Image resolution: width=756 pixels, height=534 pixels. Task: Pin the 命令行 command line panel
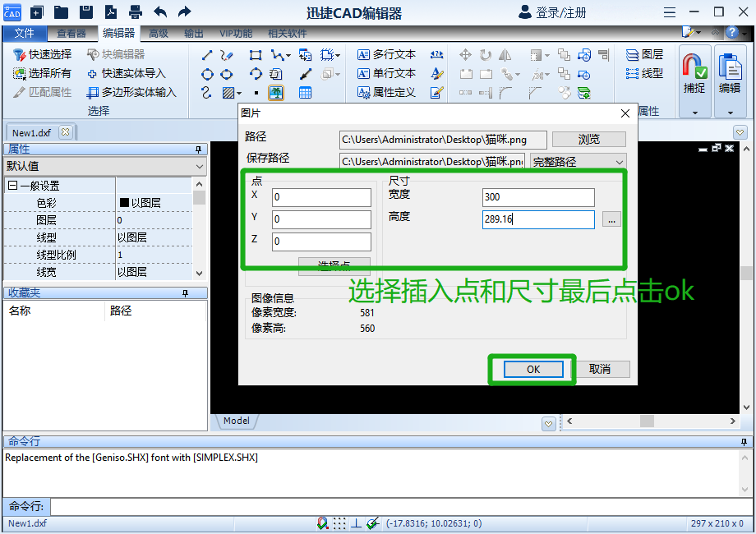click(744, 441)
